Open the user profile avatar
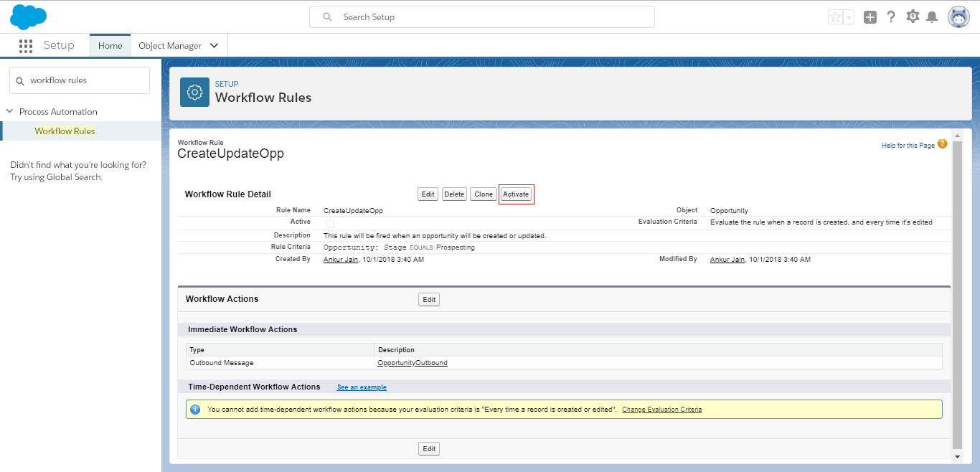Image resolution: width=980 pixels, height=472 pixels. [x=958, y=16]
